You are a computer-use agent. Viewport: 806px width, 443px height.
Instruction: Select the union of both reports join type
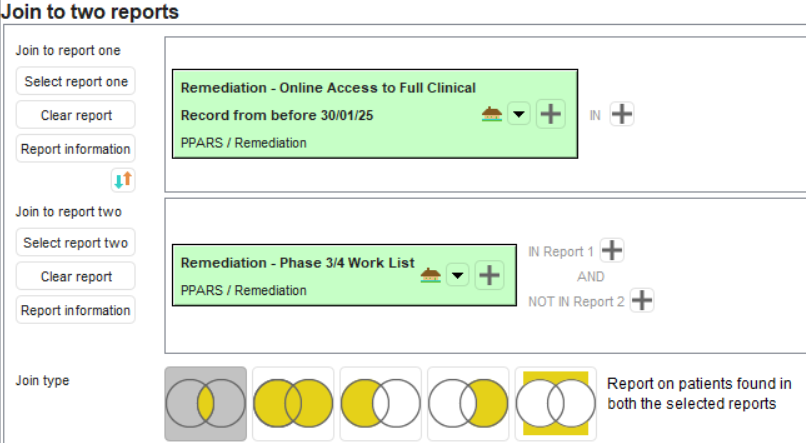292,404
